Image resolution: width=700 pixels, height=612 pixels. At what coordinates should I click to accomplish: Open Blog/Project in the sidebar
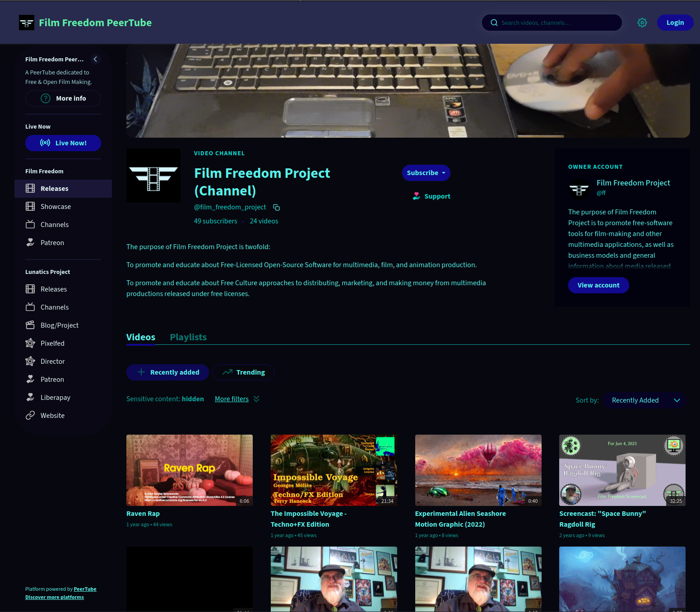pos(59,325)
